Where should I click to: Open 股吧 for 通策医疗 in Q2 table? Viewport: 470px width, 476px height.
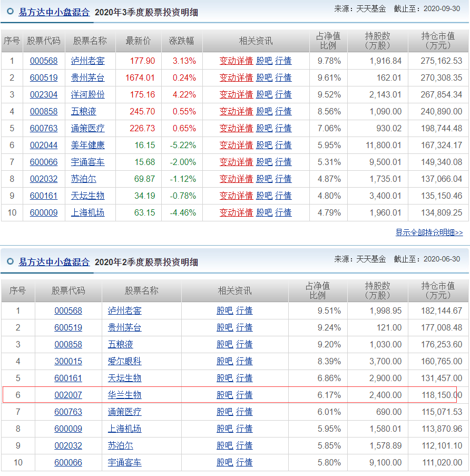tap(225, 412)
